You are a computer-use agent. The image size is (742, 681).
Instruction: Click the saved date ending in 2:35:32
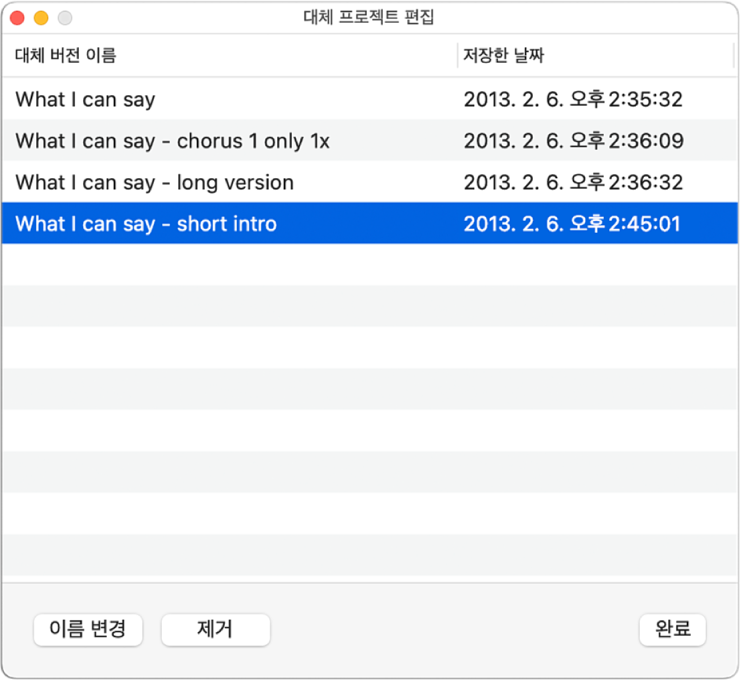[573, 99]
